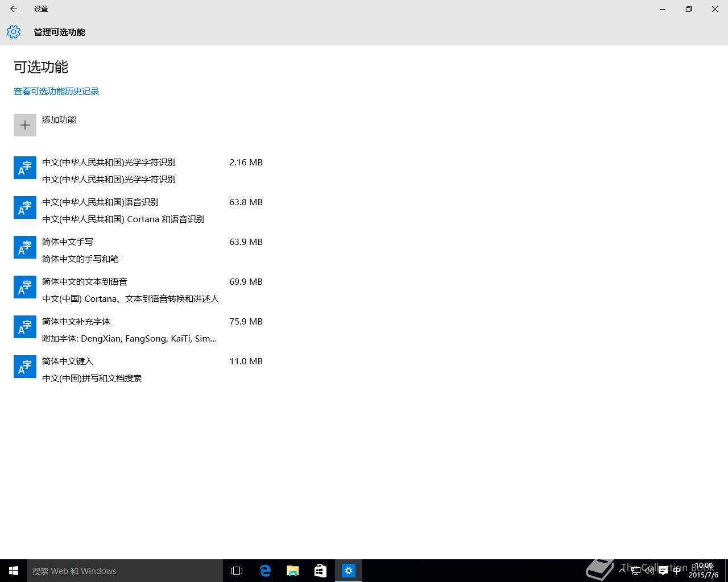
Task: Open 查看可选功能历史记录 link
Action: point(56,91)
